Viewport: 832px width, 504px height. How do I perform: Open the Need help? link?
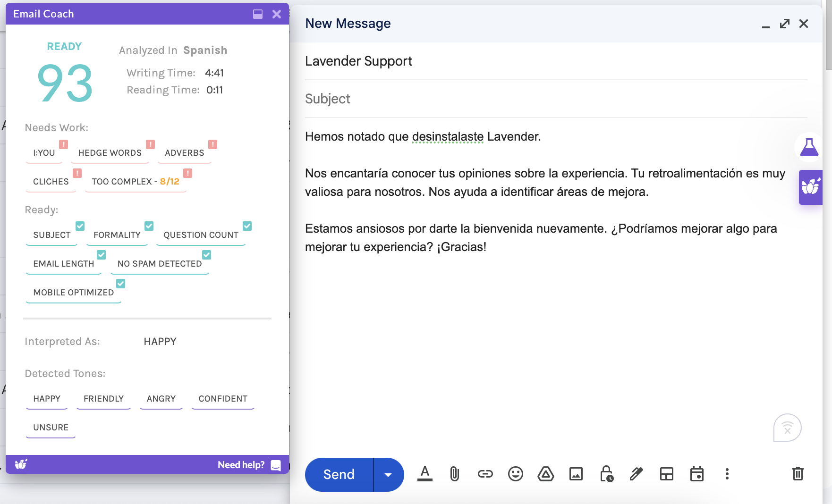(241, 465)
